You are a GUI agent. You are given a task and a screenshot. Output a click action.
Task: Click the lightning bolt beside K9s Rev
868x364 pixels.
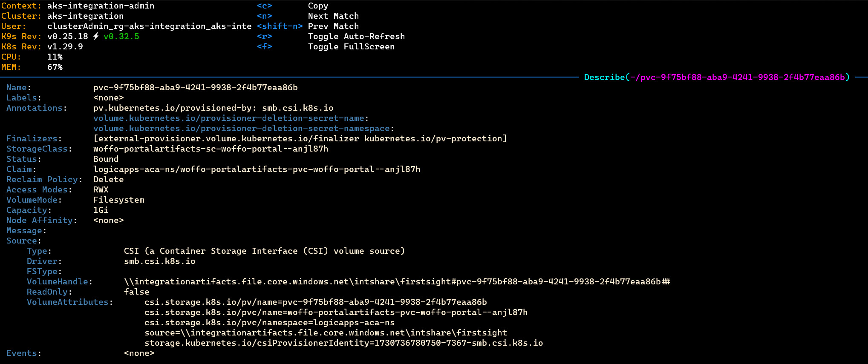coord(96,37)
